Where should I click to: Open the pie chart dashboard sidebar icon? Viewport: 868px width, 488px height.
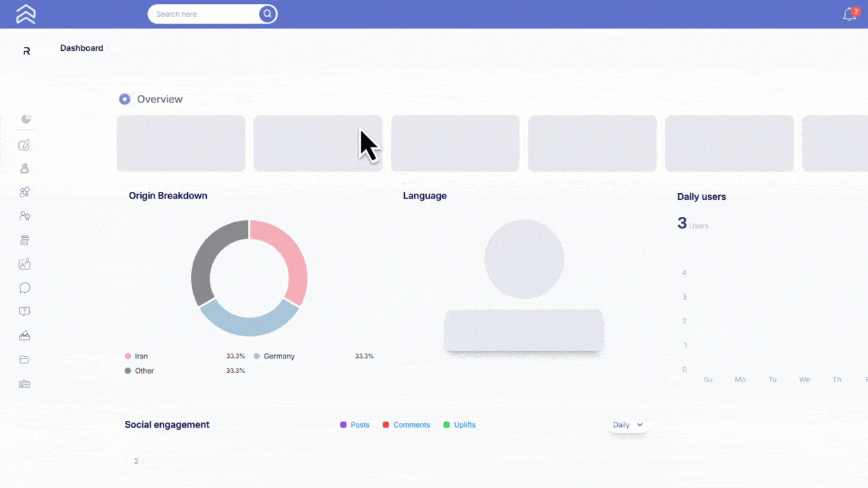click(26, 119)
